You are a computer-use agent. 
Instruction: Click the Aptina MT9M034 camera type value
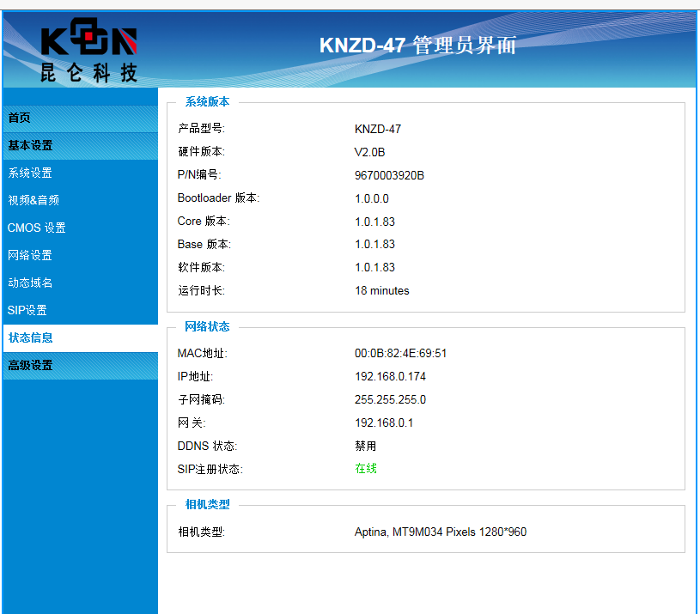point(440,532)
